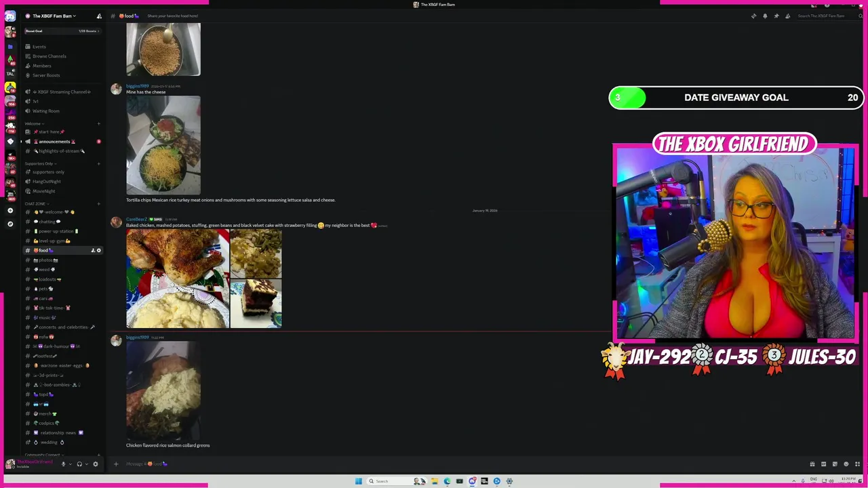
Task: Add a channel to Welcome category
Action: coord(98,123)
